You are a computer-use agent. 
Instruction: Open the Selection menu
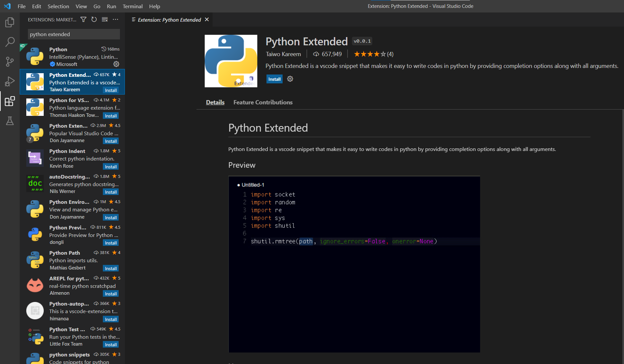[x=58, y=6]
